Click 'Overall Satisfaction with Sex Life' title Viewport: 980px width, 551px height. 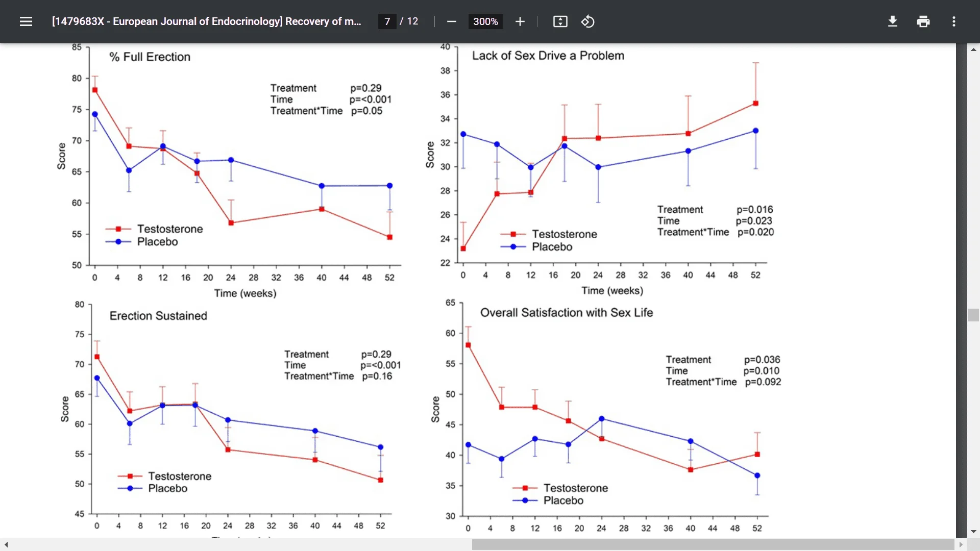click(567, 313)
